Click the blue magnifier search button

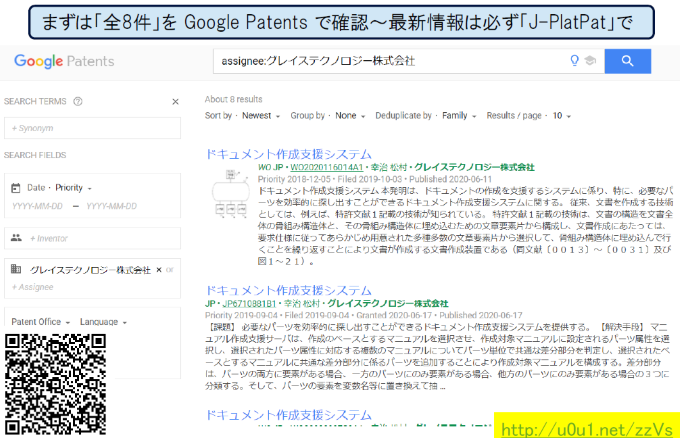click(x=627, y=61)
